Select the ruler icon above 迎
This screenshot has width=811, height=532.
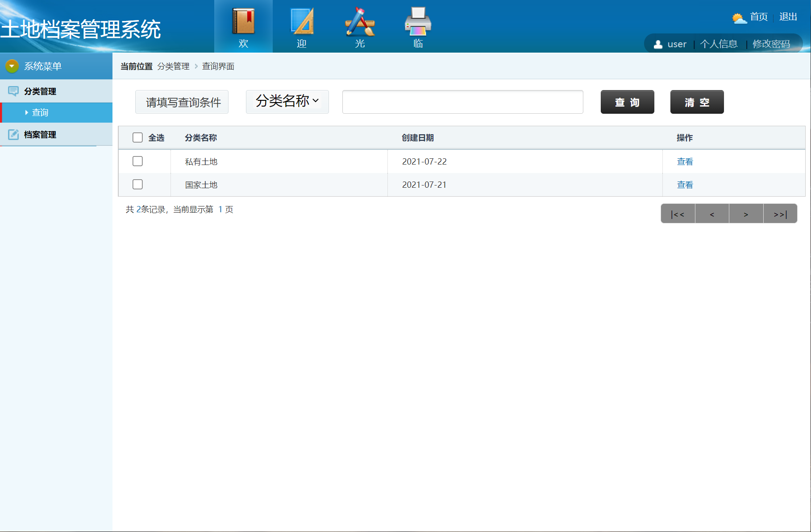click(301, 20)
